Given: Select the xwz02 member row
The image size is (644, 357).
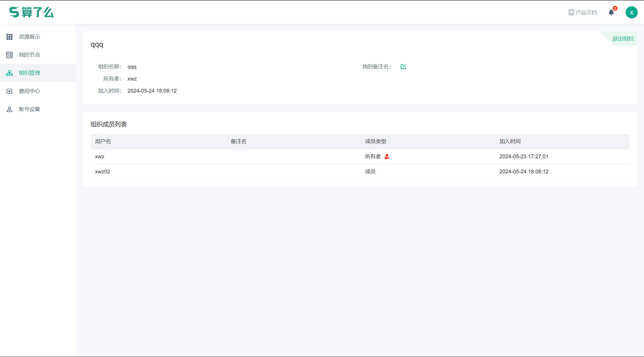Looking at the screenshot, I should pos(102,172).
